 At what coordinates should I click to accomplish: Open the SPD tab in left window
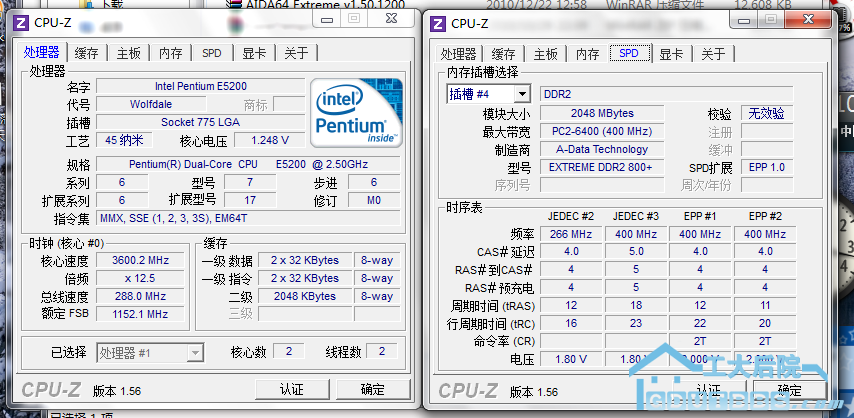tap(212, 53)
